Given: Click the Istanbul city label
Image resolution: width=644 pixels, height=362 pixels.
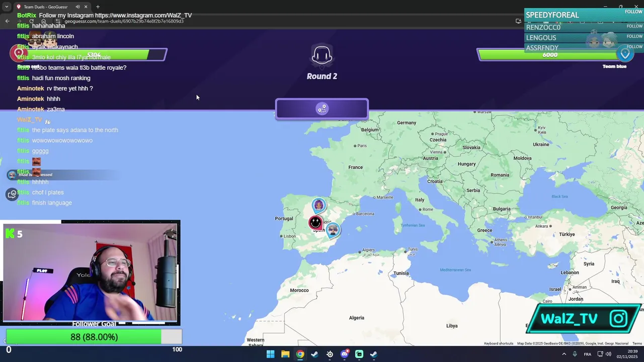Looking at the screenshot, I should coord(534,217).
